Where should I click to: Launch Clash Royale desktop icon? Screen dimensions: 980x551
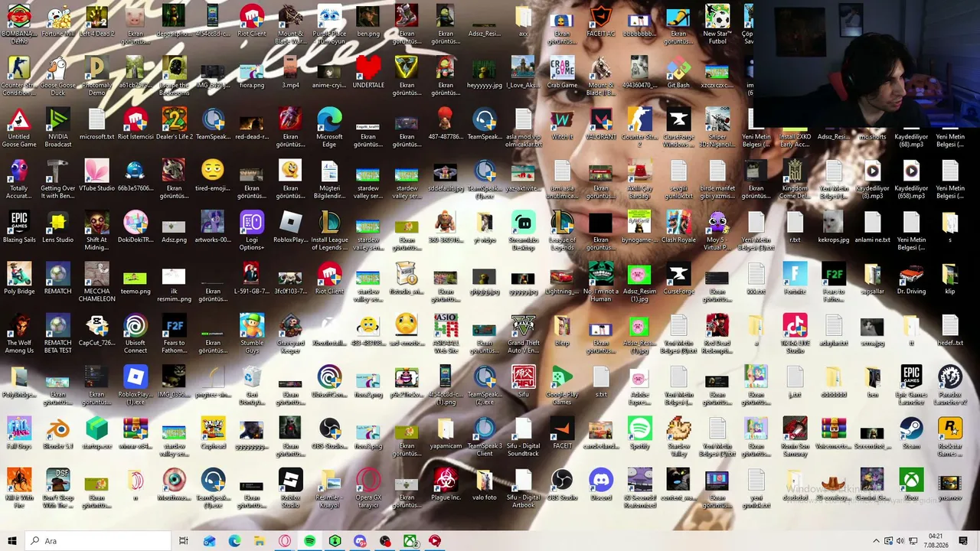pyautogui.click(x=678, y=227)
